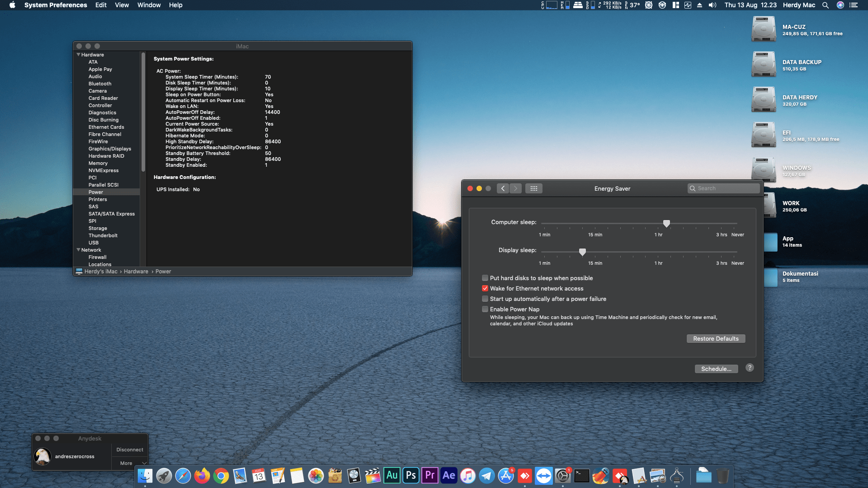Show all preferences grid button in Energy Saver

click(534, 188)
